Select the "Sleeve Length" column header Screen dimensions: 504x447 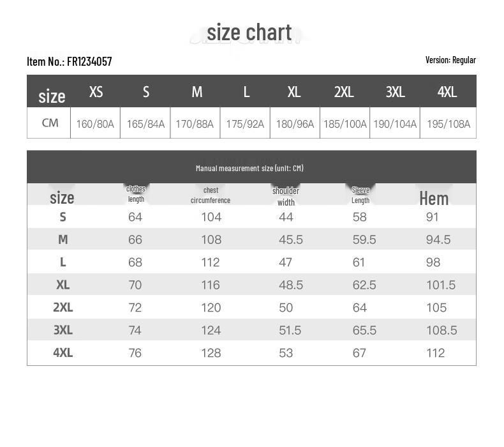pos(360,195)
